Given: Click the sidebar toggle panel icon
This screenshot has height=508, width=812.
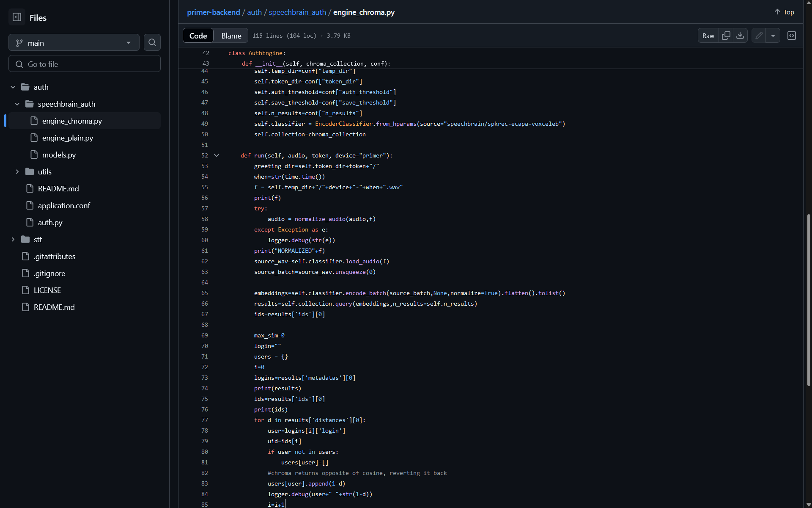Looking at the screenshot, I should pos(17,17).
